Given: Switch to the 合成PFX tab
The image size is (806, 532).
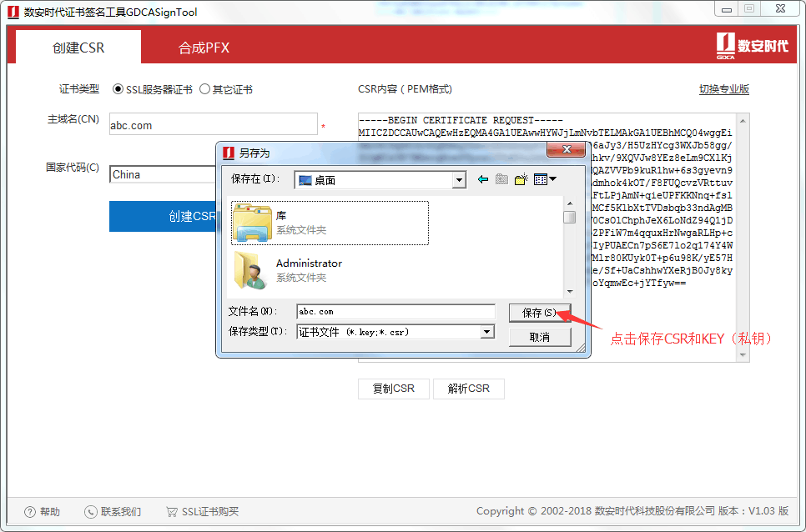Looking at the screenshot, I should pyautogui.click(x=204, y=48).
